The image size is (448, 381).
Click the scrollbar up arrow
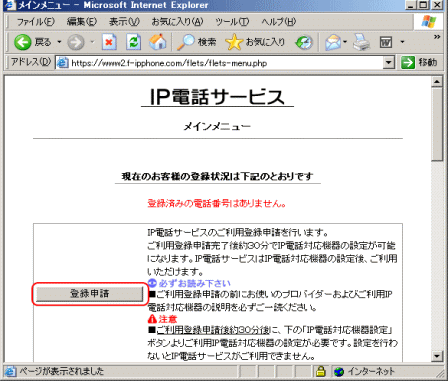437,82
